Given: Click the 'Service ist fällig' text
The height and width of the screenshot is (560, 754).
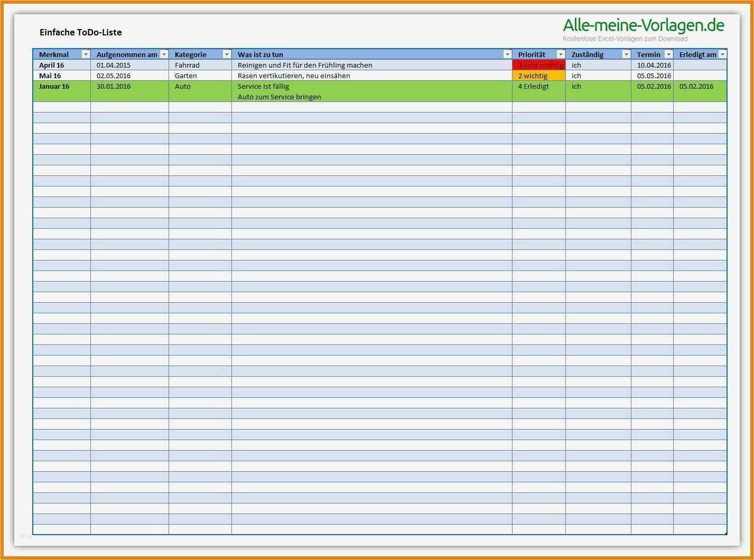Looking at the screenshot, I should coord(263,86).
